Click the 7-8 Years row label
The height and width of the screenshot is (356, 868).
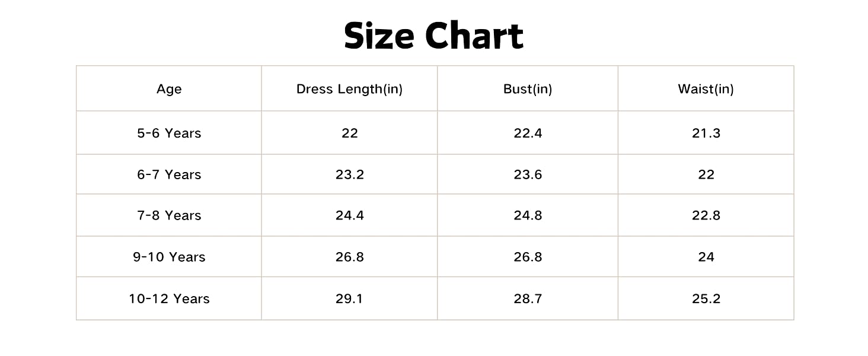[169, 215]
